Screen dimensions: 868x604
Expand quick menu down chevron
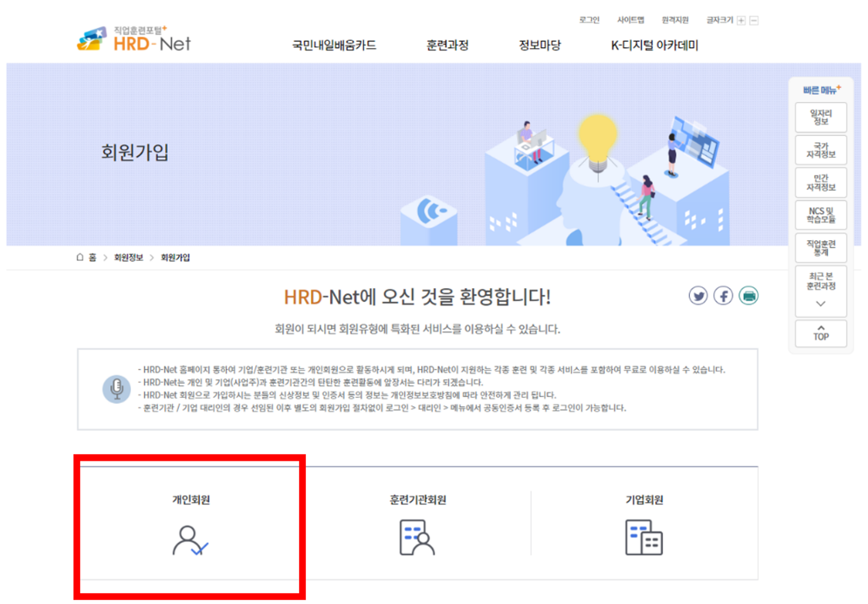tap(821, 304)
